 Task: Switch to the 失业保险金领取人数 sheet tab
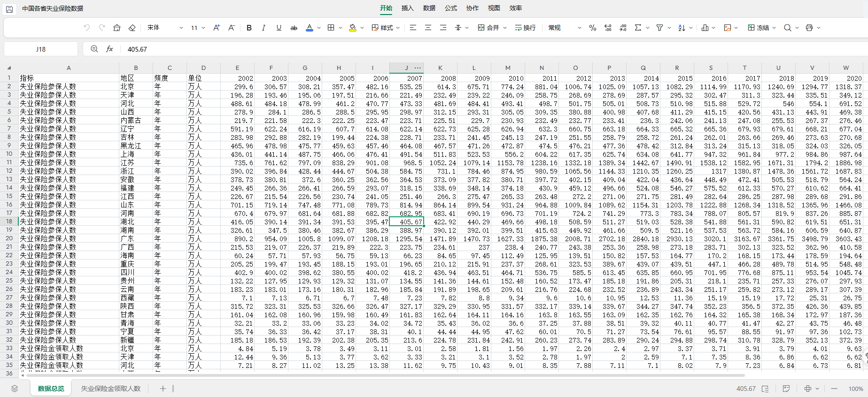111,389
